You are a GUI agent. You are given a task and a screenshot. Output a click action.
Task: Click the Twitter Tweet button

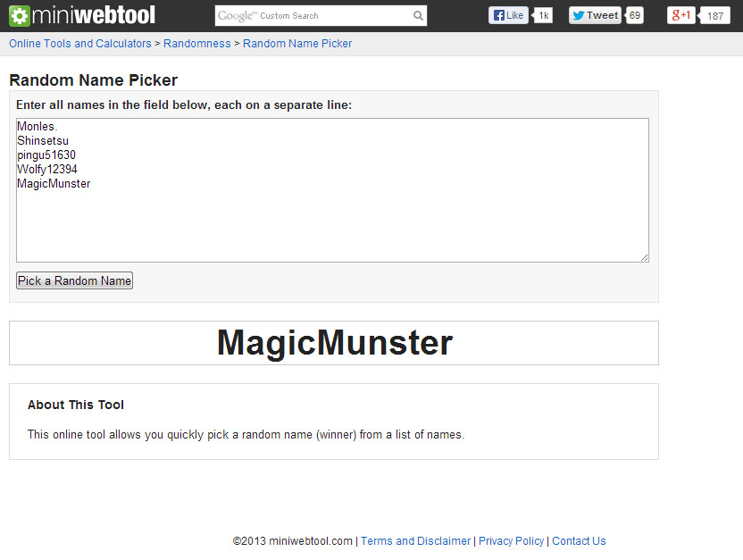595,15
